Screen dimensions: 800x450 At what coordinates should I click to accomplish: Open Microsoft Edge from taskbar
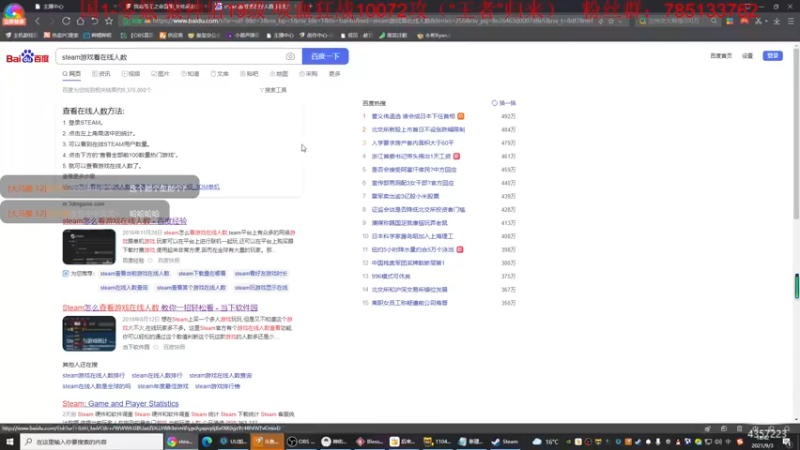tap(207, 441)
